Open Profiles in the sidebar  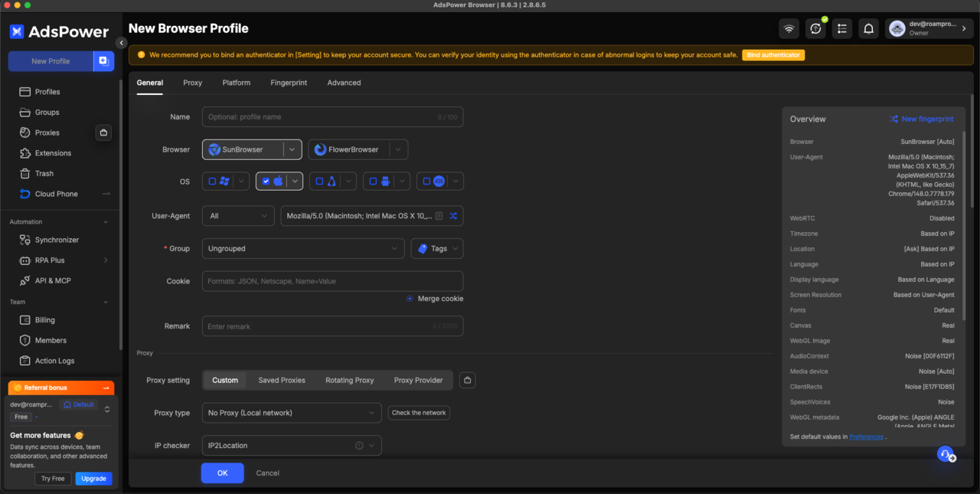coord(47,92)
